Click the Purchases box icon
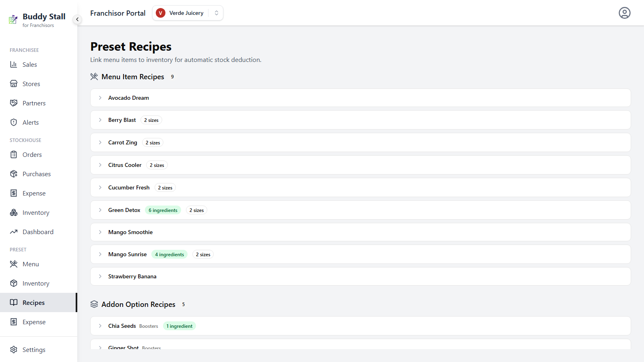 pyautogui.click(x=14, y=174)
